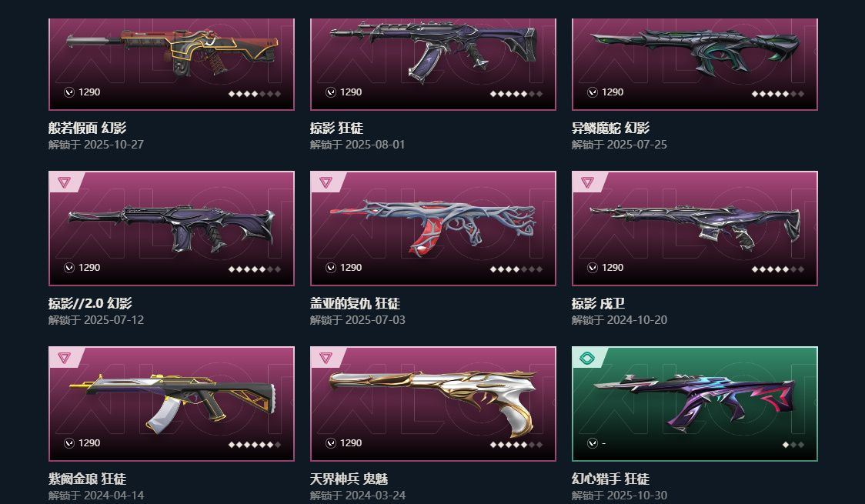Click the pink triangle badge on 紫阙金琅 狂徒 card
The image size is (865, 504).
coord(64,357)
